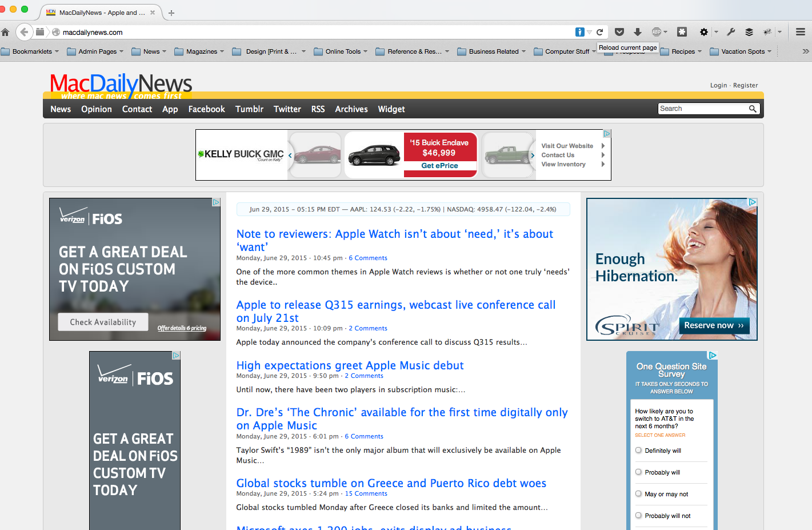
Task: Open a new tab with plus button
Action: [171, 13]
